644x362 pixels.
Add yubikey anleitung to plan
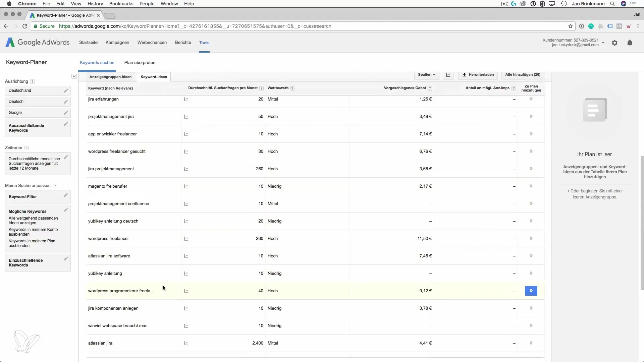point(531,273)
